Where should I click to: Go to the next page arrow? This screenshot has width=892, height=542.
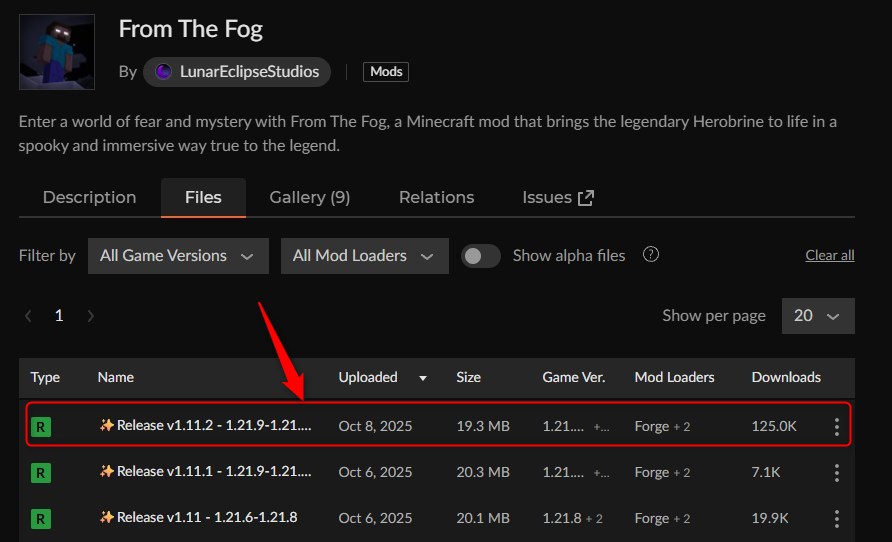coord(91,316)
